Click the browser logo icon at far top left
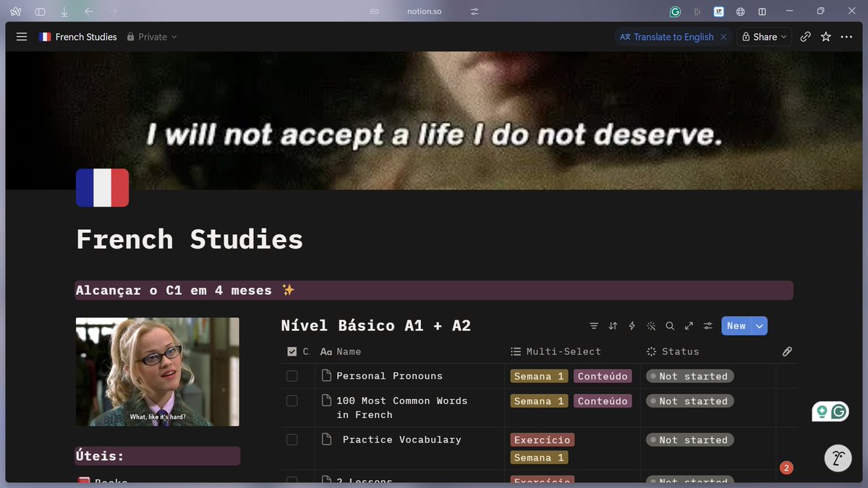This screenshot has width=868, height=488. click(16, 12)
